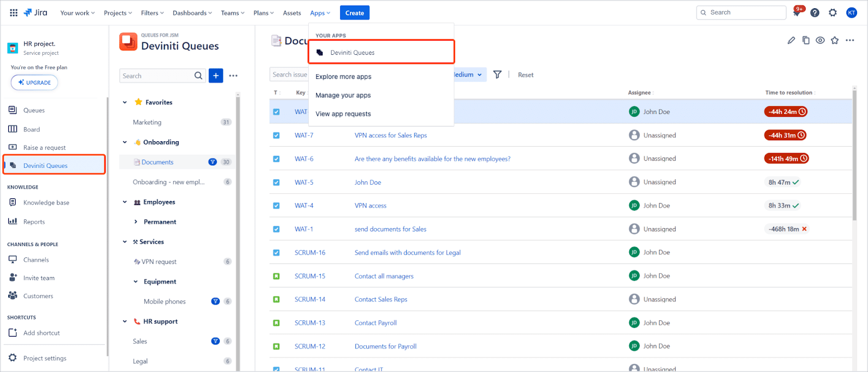
Task: Open the Your work dropdown
Action: pos(78,13)
